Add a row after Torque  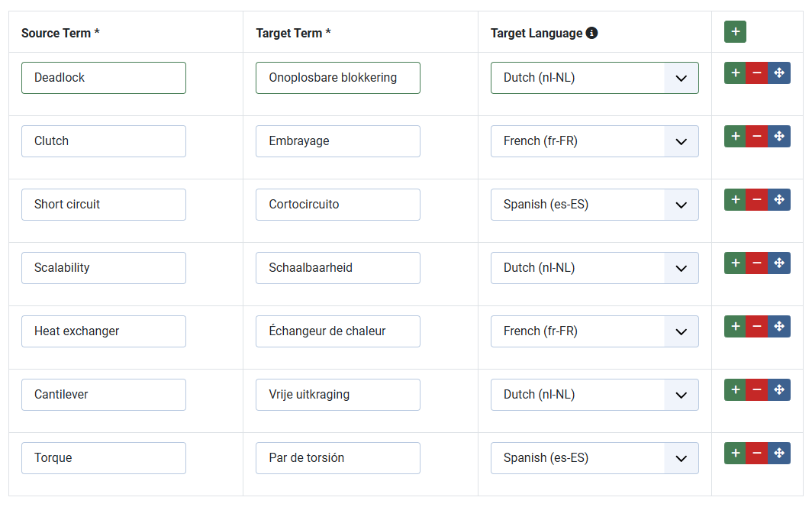coord(735,454)
